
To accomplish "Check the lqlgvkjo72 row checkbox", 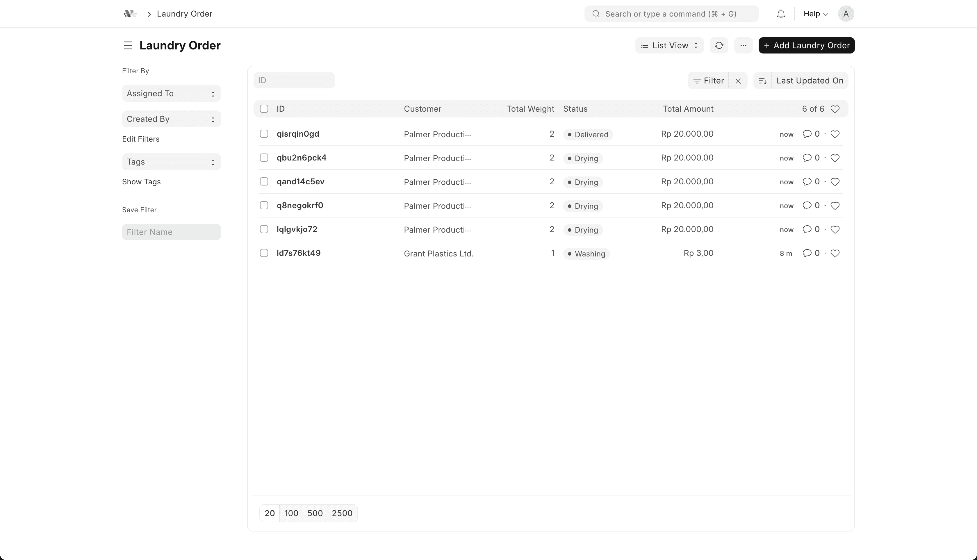I will 264,229.
